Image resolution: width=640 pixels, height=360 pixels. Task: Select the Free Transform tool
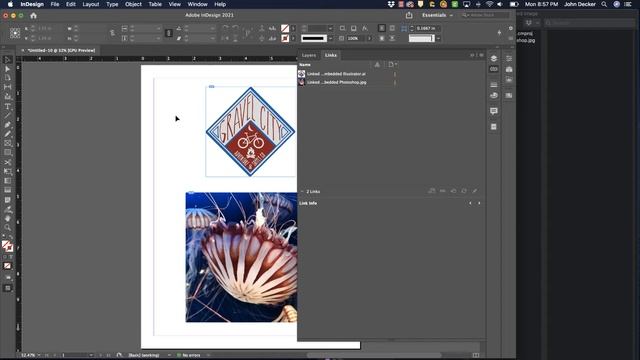tap(7, 171)
